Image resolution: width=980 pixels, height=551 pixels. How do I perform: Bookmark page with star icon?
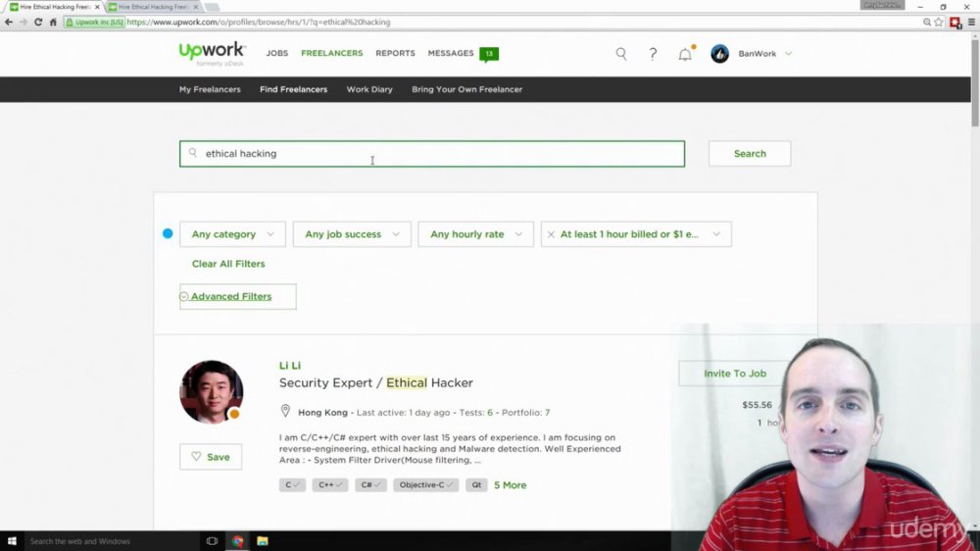(939, 22)
